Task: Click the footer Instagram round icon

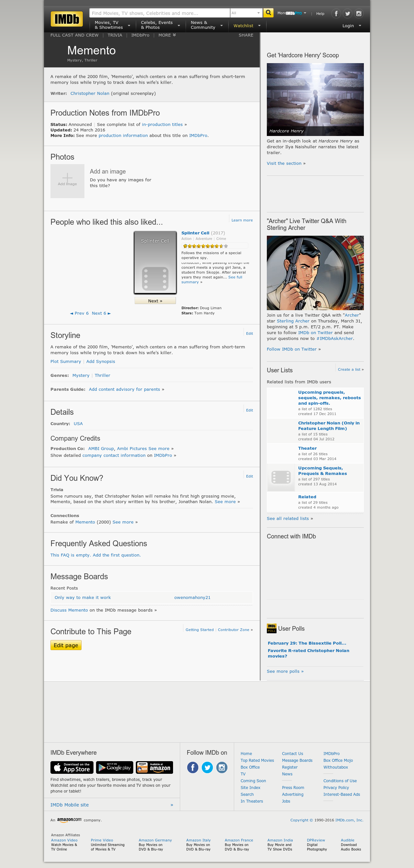Action: coord(222,767)
